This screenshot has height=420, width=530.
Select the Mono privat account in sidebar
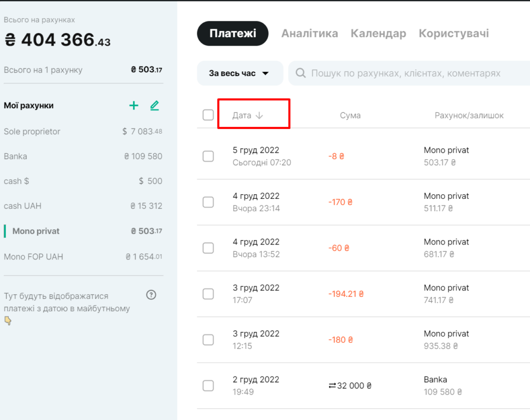point(83,231)
